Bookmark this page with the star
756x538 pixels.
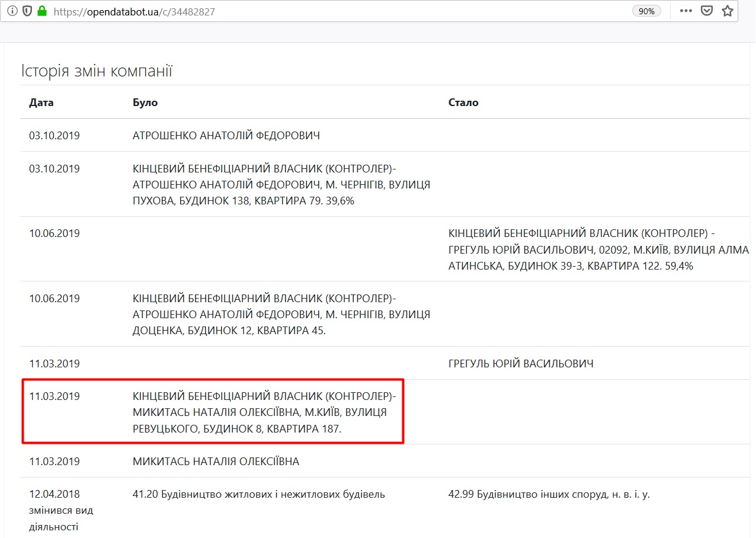click(728, 11)
